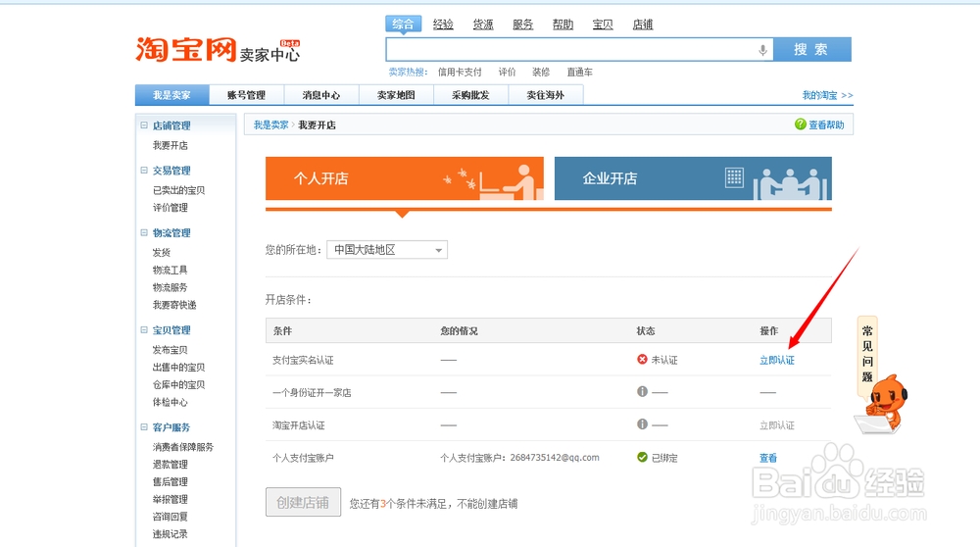Select the 货源 search tab
The height and width of the screenshot is (547, 980).
click(x=483, y=25)
